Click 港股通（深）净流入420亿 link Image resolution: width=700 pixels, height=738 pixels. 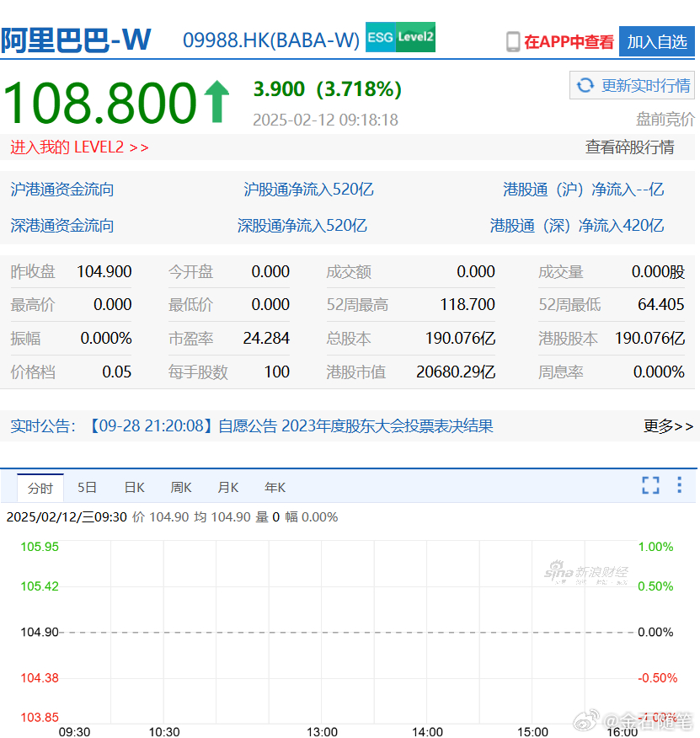tap(577, 226)
